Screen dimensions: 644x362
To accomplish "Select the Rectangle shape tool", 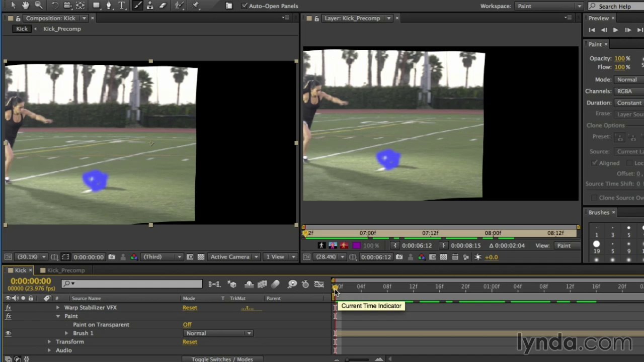I will pos(96,6).
